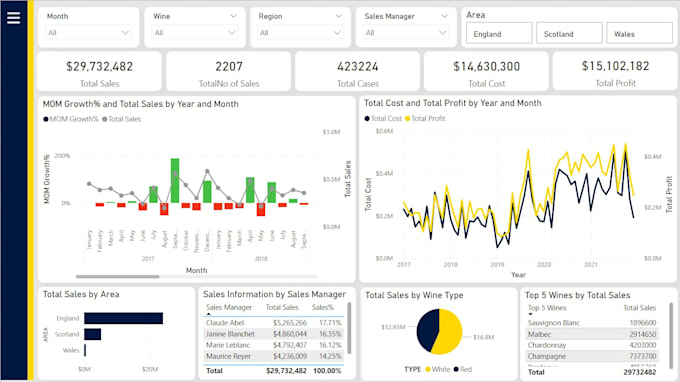Click the September 2017 green growth bar
Viewport: 680px width, 382px height.
pyautogui.click(x=175, y=180)
